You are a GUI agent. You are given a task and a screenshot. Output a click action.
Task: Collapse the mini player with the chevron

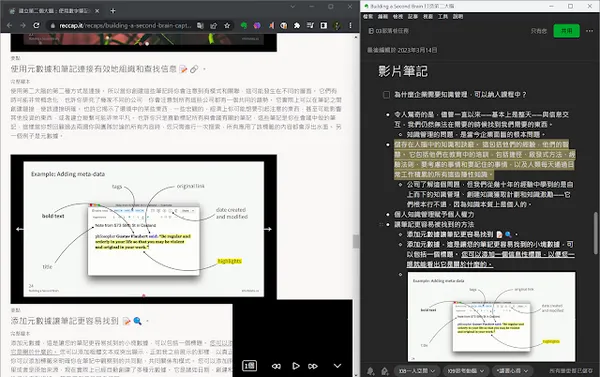337,366
